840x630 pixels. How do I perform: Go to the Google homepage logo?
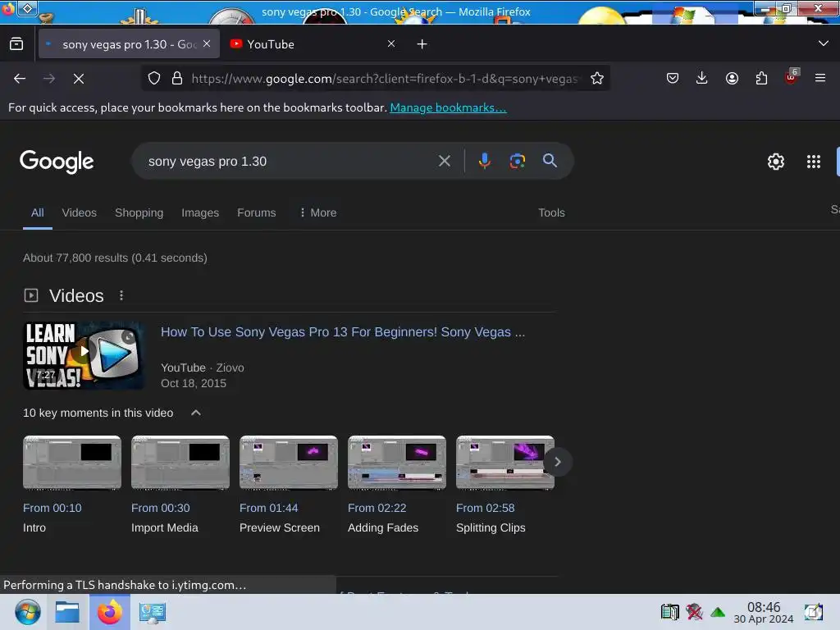tap(57, 162)
